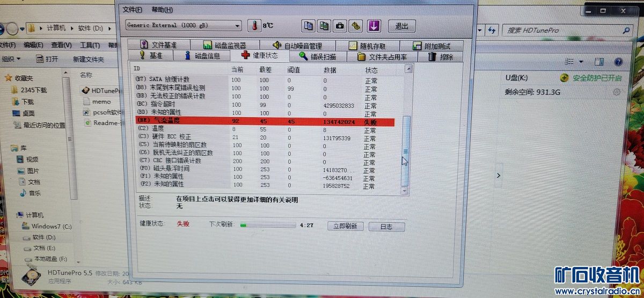Click the 状态 column header

pos(371,70)
